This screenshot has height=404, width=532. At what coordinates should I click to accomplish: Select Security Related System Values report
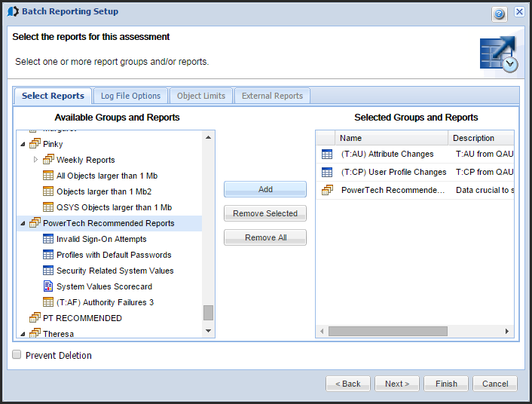point(115,271)
